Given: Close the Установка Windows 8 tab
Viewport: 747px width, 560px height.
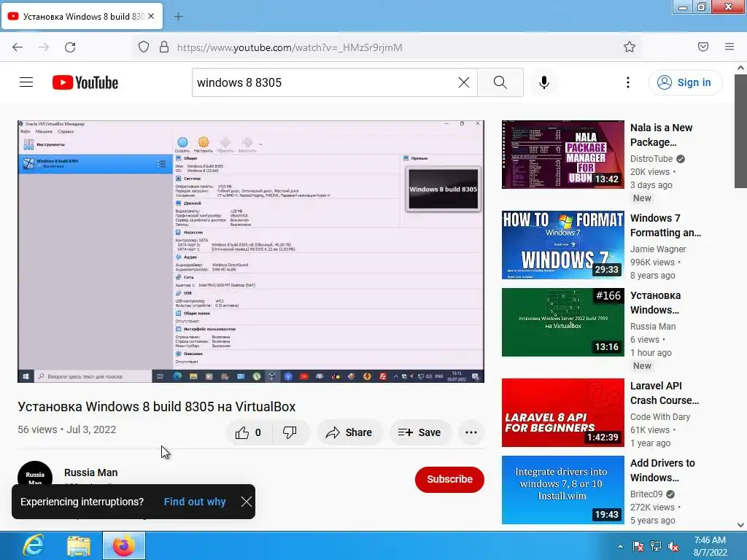Looking at the screenshot, I should [151, 16].
